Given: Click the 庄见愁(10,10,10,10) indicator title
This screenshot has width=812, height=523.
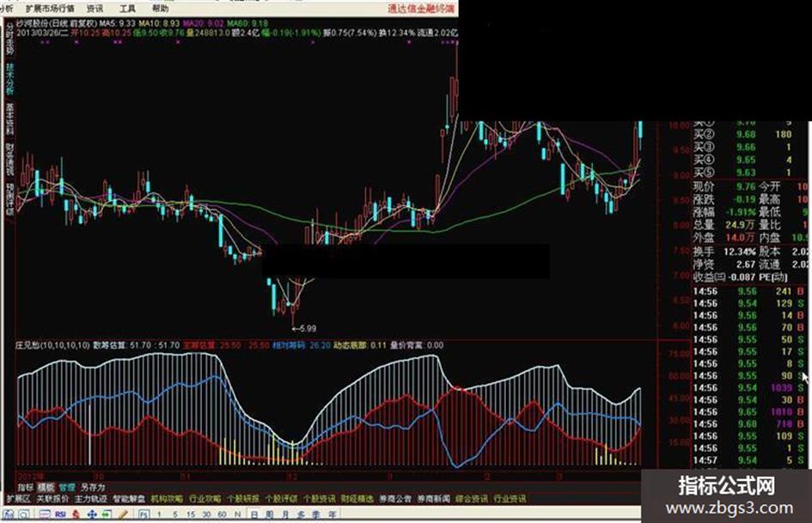Looking at the screenshot, I should (x=52, y=345).
